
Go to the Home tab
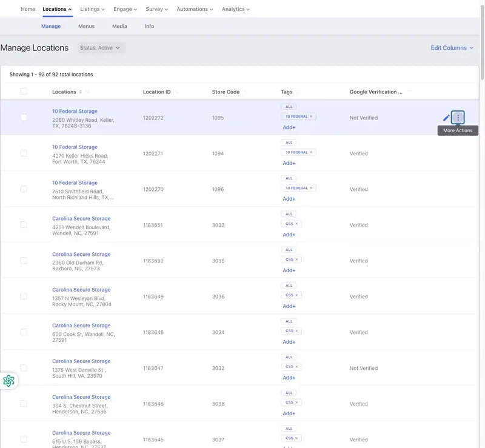coord(28,9)
